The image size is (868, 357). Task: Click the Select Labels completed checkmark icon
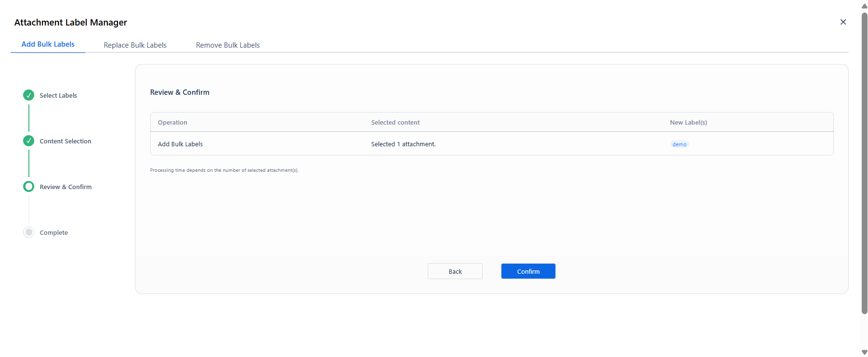tap(29, 95)
